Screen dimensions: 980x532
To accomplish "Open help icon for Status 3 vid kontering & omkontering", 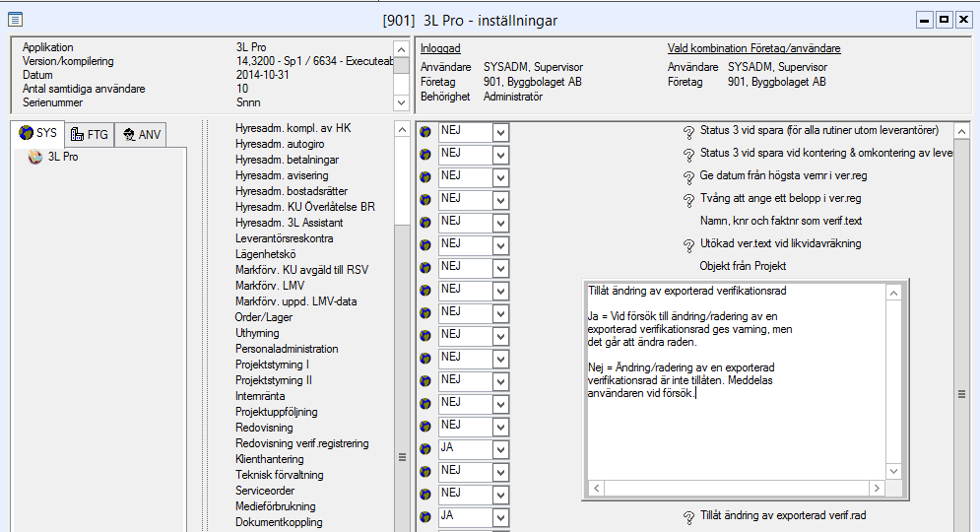I will (x=688, y=155).
